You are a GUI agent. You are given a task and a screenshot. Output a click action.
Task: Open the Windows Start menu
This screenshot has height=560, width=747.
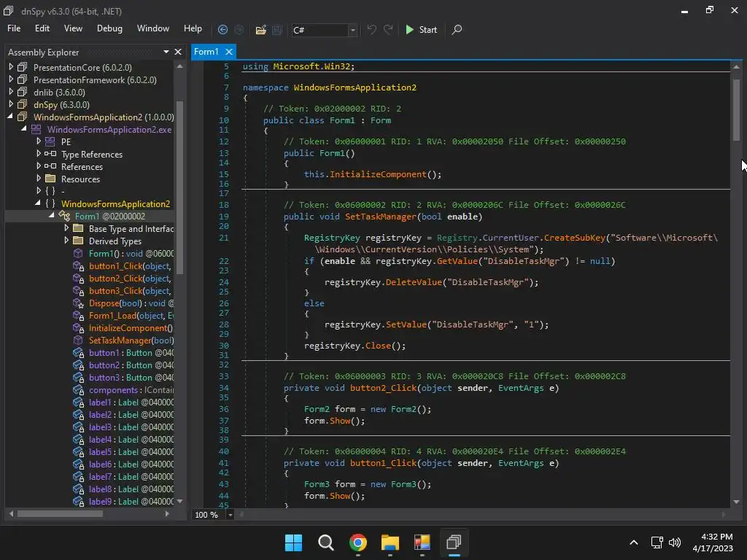(293, 542)
